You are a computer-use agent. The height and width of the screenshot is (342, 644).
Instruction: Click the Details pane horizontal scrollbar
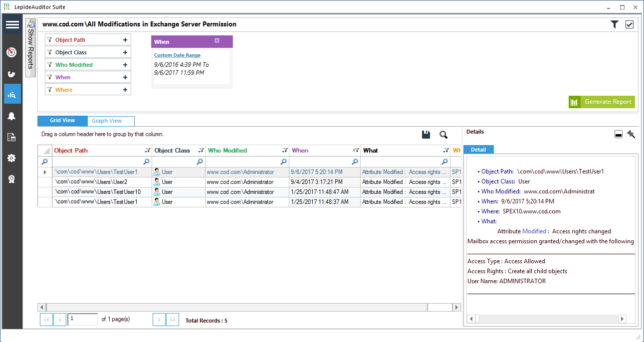coord(546,319)
